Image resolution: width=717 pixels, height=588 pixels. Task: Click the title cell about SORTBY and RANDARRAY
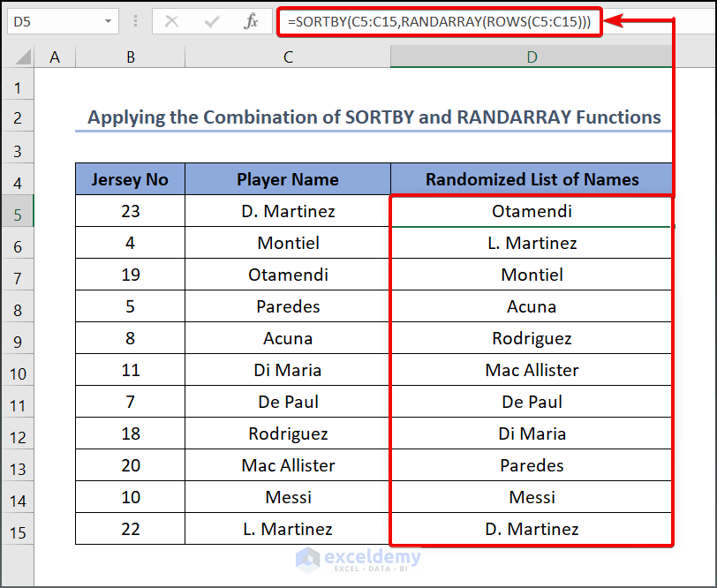click(x=374, y=117)
